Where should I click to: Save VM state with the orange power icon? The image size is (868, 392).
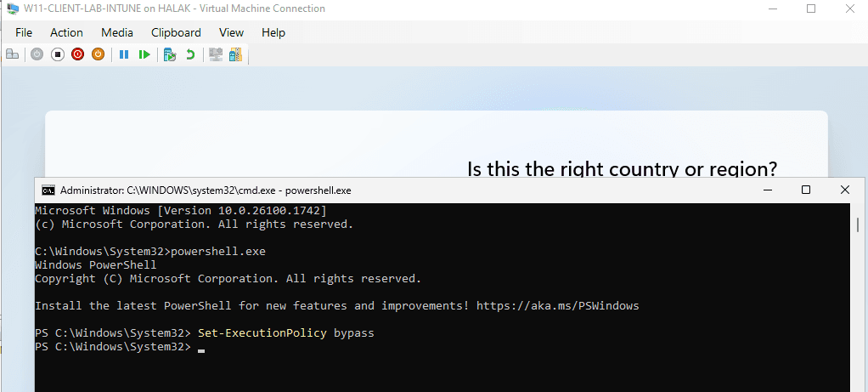(x=98, y=54)
